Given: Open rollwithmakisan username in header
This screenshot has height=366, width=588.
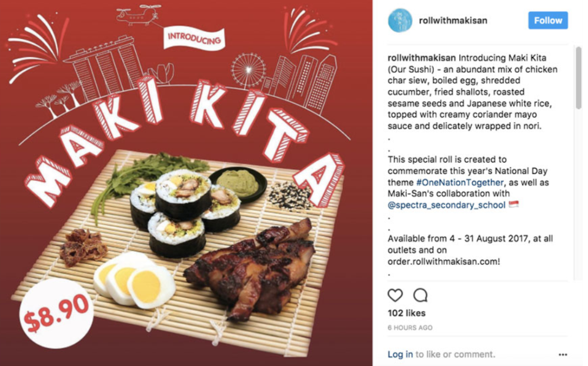Looking at the screenshot, I should [453, 21].
